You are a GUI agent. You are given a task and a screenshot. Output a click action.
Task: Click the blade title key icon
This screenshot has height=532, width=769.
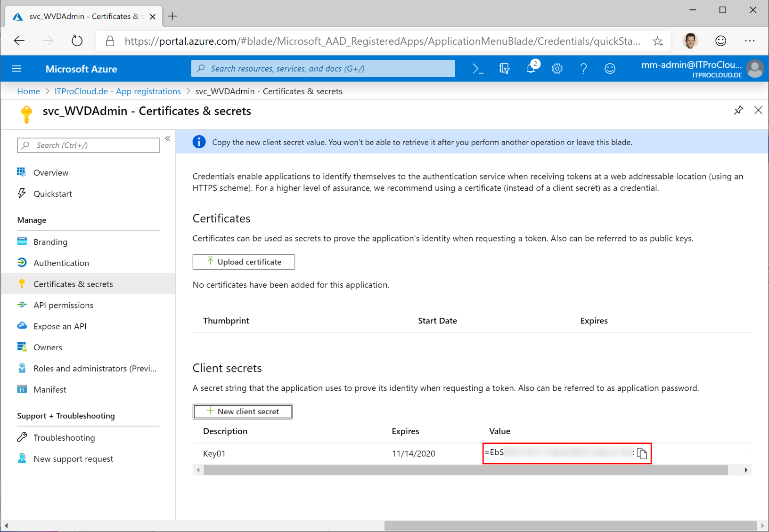pyautogui.click(x=26, y=114)
